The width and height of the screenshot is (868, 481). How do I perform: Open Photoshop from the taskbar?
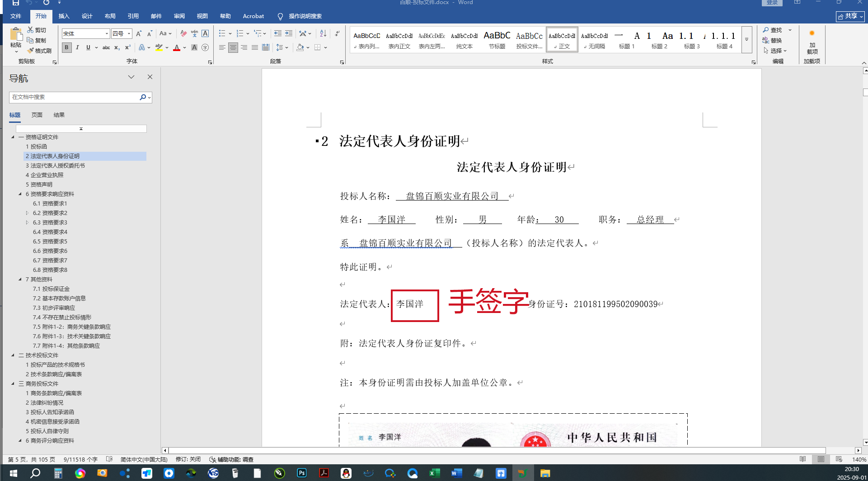[x=301, y=473]
